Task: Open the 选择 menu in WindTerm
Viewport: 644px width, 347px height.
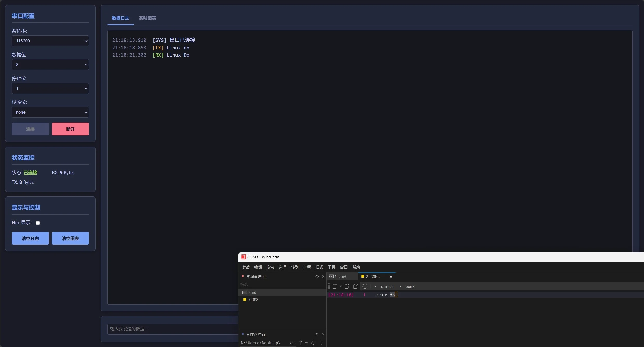Action: click(x=282, y=267)
